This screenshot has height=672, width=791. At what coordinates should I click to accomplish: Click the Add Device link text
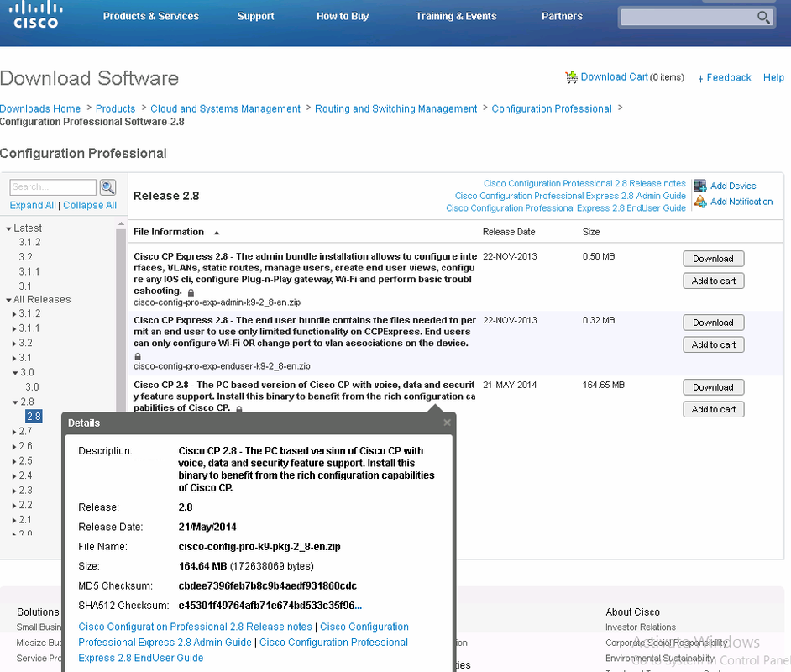(x=733, y=186)
